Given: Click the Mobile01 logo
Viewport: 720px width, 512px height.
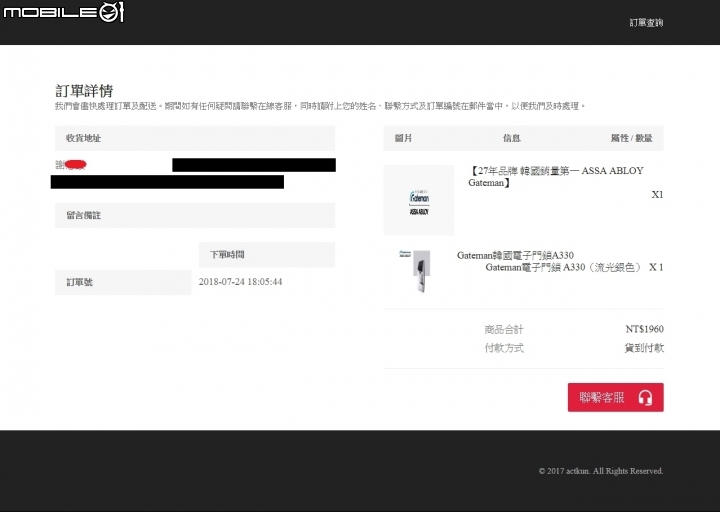Looking at the screenshot, I should tap(64, 12).
